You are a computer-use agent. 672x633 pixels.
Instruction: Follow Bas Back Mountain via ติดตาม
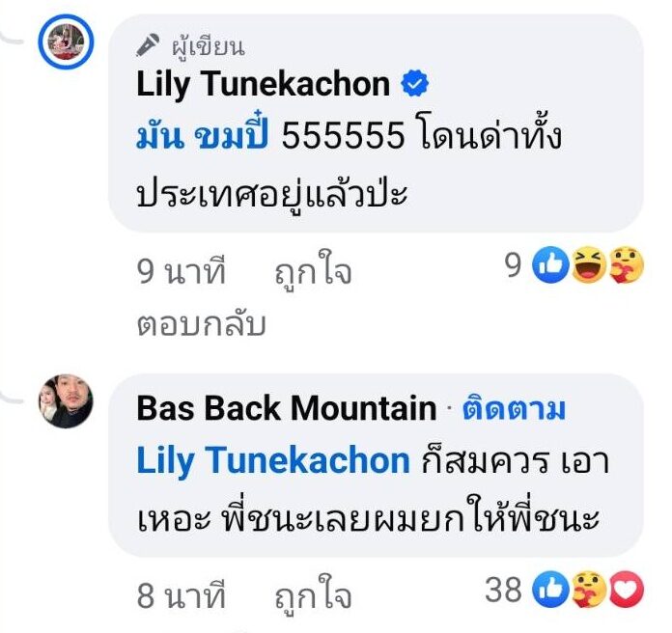514,408
